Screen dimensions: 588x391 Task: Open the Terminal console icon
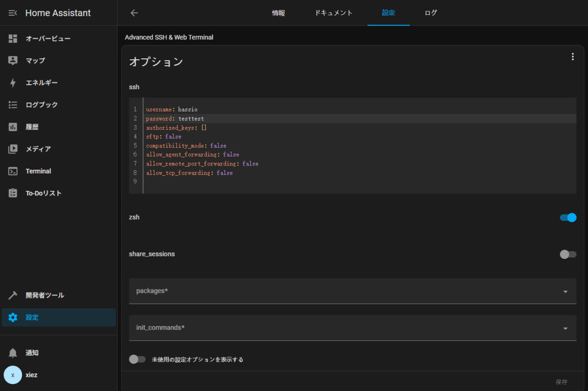[13, 171]
